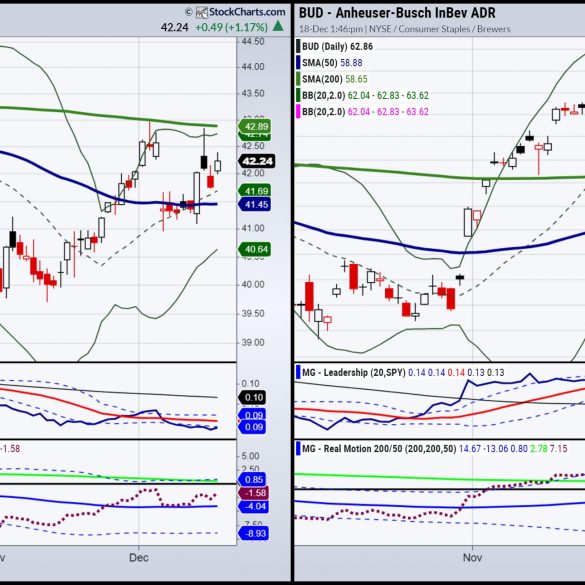Click the green SMA(200) legend swatch

[298, 79]
